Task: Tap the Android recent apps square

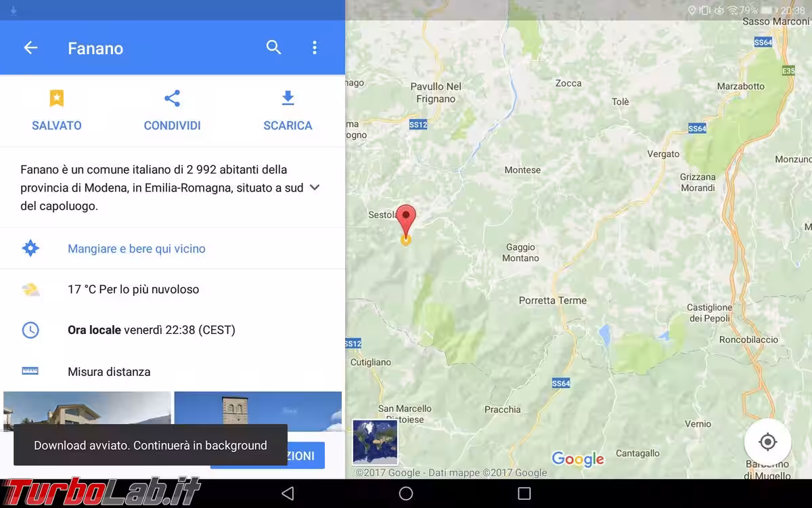Action: pos(524,494)
